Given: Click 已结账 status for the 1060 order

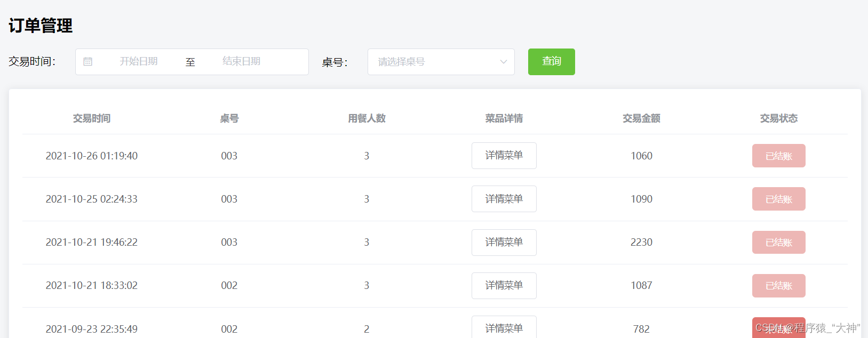Looking at the screenshot, I should click(x=778, y=156).
